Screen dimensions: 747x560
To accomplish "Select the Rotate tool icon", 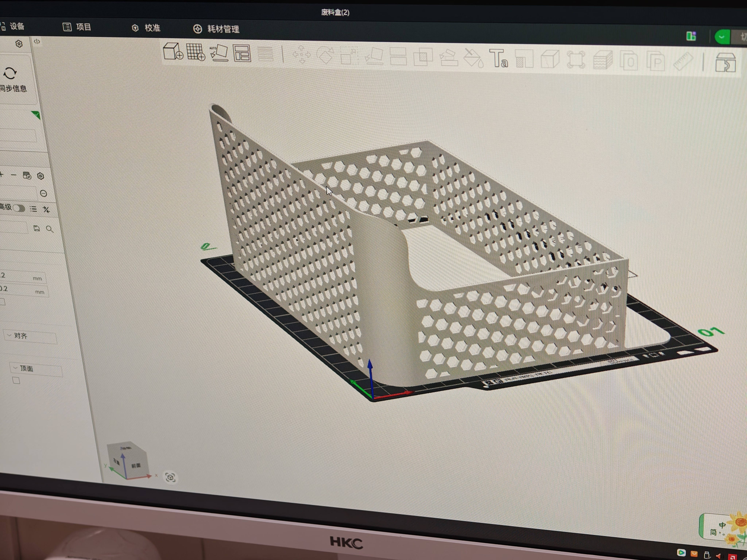I will point(325,55).
